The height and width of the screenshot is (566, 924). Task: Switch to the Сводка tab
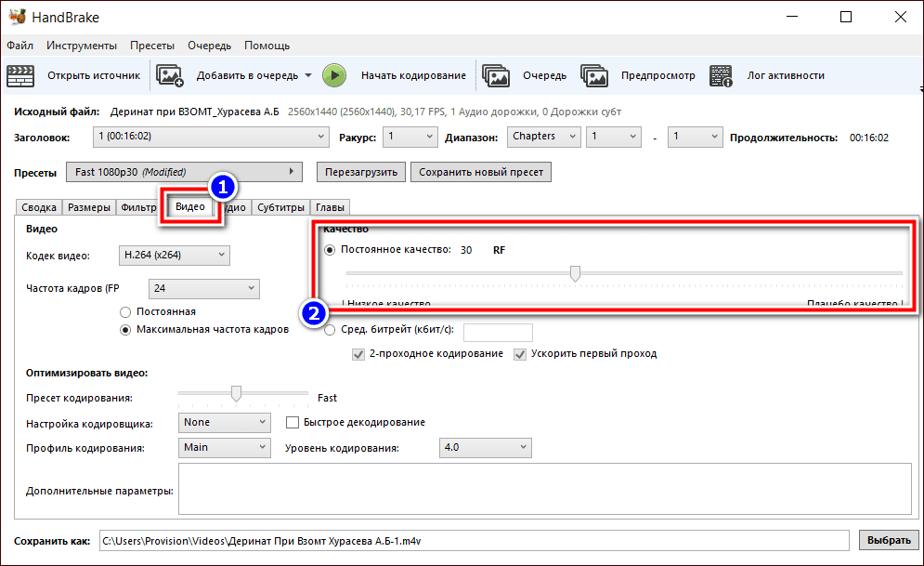pyautogui.click(x=39, y=207)
